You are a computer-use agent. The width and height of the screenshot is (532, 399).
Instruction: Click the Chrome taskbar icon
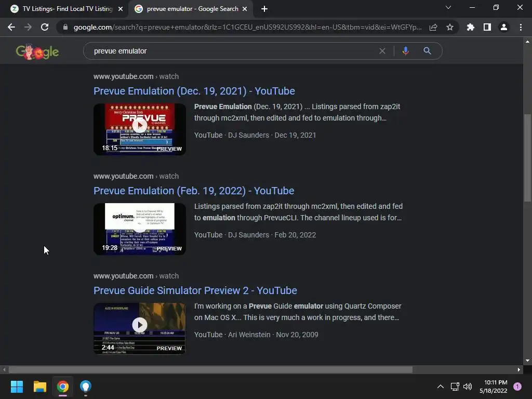tap(63, 387)
